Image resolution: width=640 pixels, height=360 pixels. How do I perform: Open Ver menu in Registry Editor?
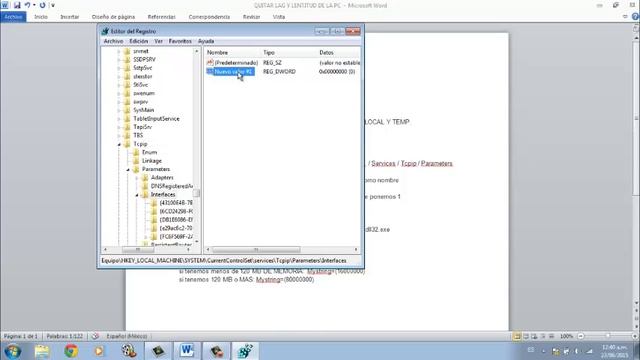158,41
